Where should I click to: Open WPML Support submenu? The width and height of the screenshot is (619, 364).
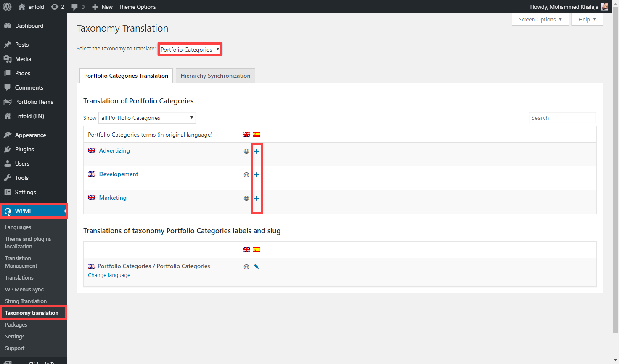(x=15, y=348)
